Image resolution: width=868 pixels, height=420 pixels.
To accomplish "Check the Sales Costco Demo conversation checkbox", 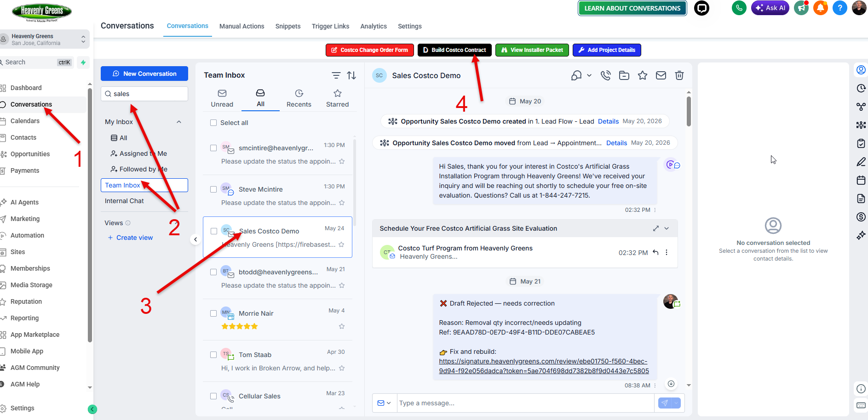I will (x=213, y=231).
